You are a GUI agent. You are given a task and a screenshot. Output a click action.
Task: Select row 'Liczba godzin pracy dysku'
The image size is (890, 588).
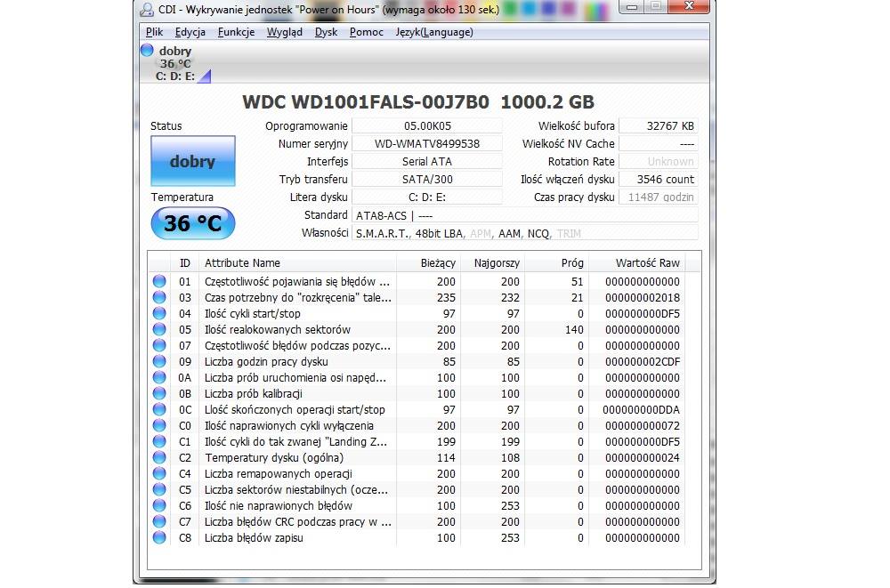[417, 361]
